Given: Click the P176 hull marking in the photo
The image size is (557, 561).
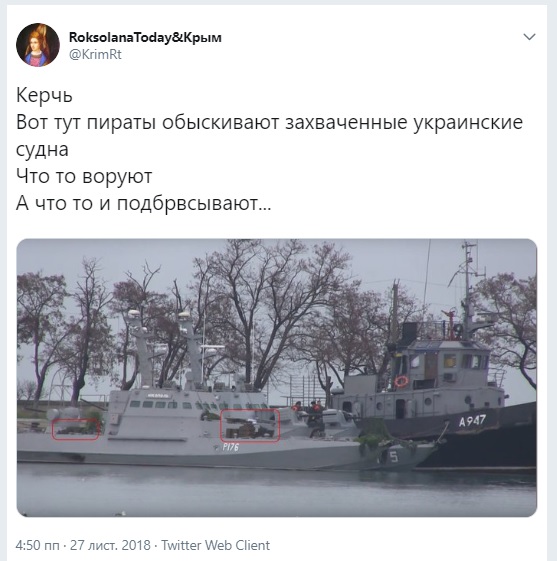Looking at the screenshot, I should pyautogui.click(x=230, y=447).
